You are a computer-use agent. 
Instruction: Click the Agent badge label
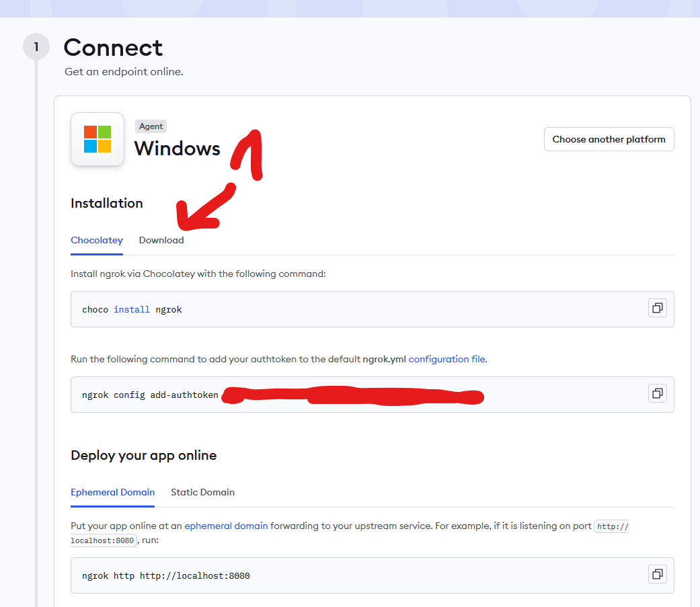(151, 126)
